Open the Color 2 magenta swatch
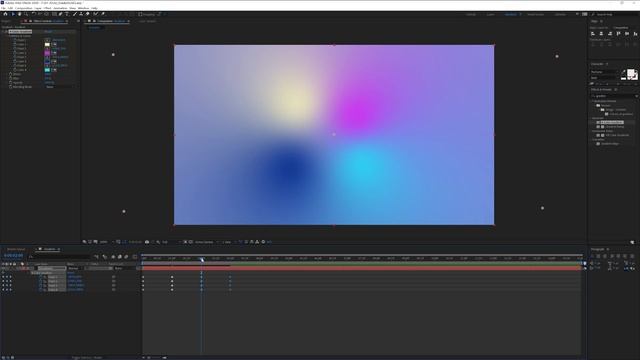 pos(47,53)
